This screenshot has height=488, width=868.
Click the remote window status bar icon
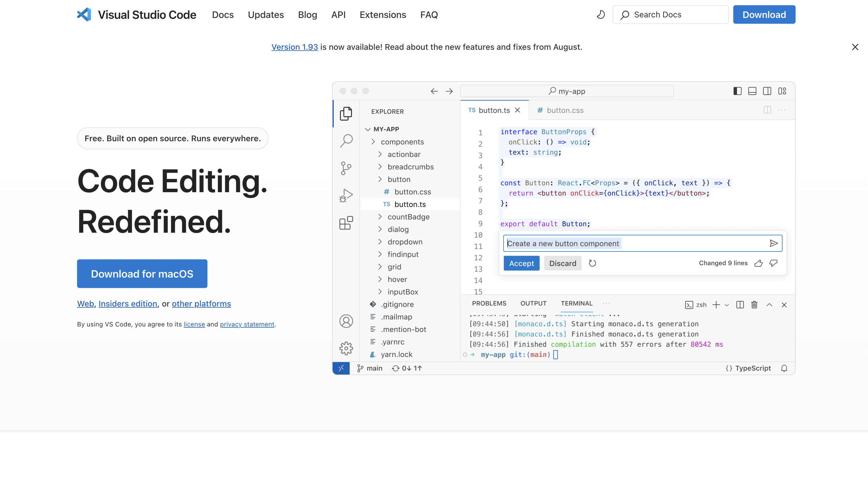click(x=341, y=368)
